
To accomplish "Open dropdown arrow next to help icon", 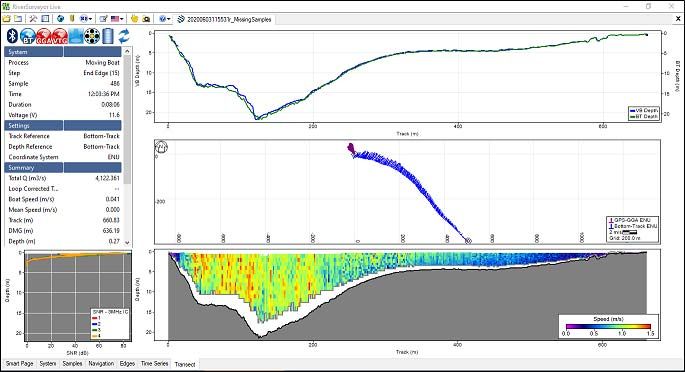I will 169,19.
